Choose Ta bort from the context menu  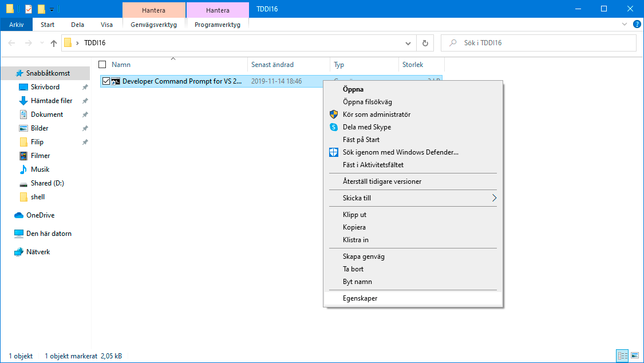(x=413, y=269)
